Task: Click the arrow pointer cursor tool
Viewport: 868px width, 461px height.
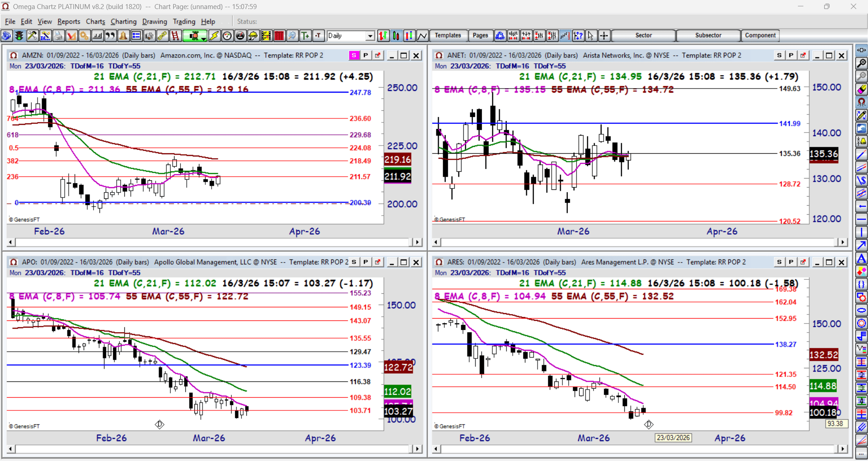Action: (x=591, y=36)
